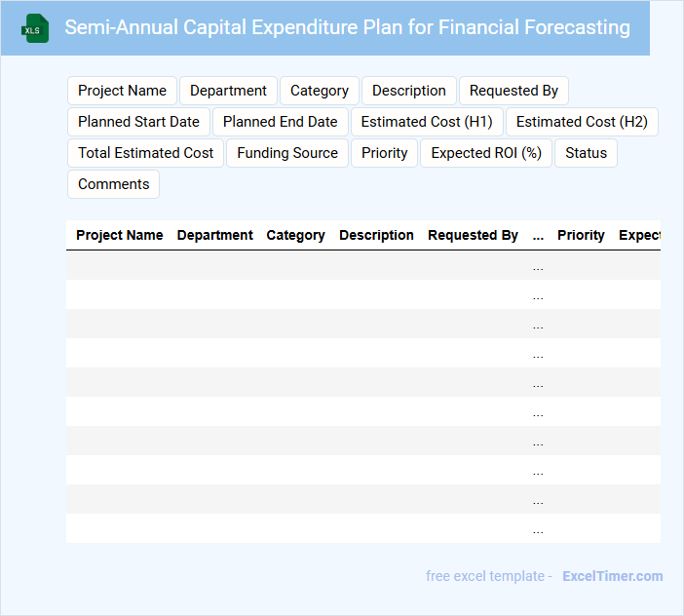
Task: Select the Department field tag
Action: (228, 91)
